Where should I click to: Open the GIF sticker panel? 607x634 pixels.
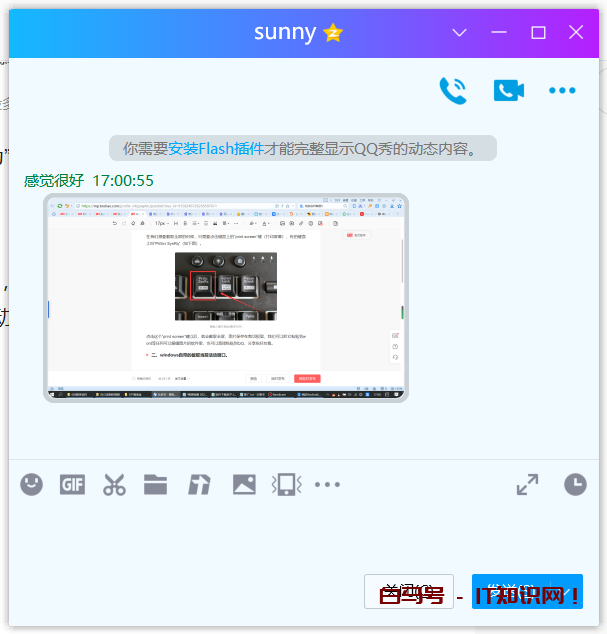click(72, 484)
